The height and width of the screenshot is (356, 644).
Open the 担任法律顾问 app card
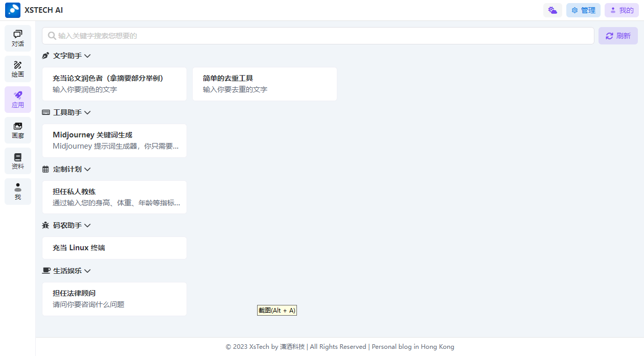(x=114, y=299)
